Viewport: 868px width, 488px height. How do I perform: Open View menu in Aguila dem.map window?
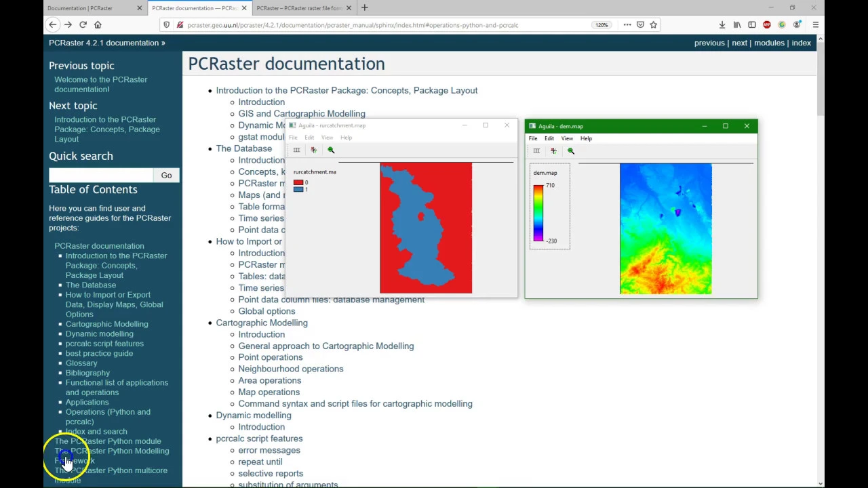[x=567, y=138]
